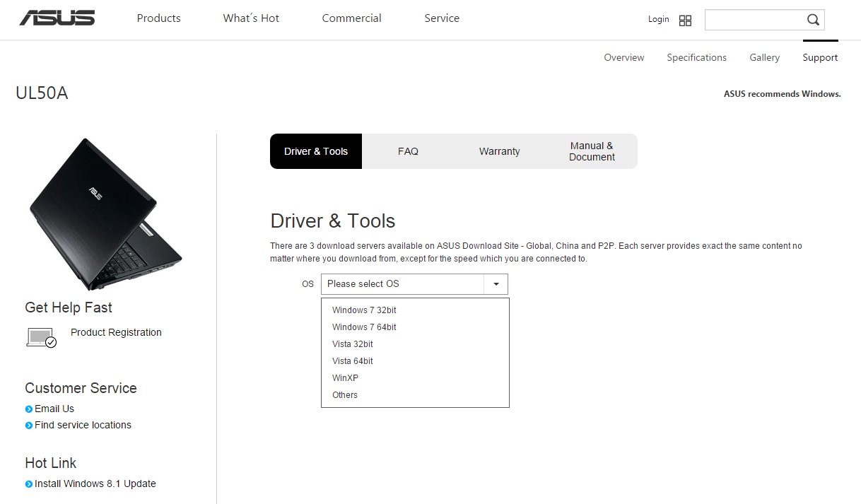Open the What's Hot menu
Screen dimensions: 861x504
click(x=251, y=18)
